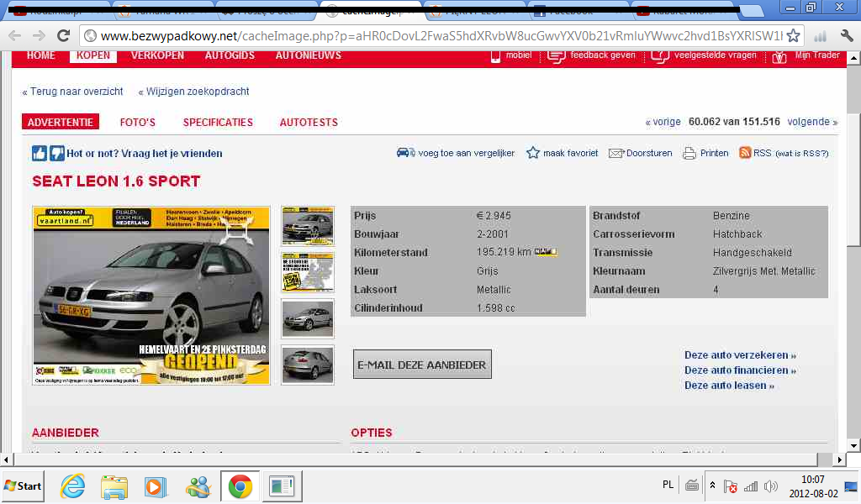The width and height of the screenshot is (861, 504).
Task: Select the third car side thumbnail
Action: pyautogui.click(x=308, y=318)
